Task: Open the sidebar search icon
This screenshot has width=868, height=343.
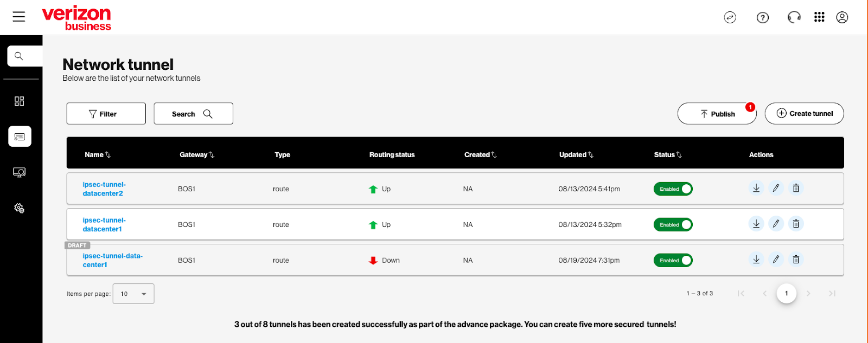Action: pyautogui.click(x=19, y=56)
